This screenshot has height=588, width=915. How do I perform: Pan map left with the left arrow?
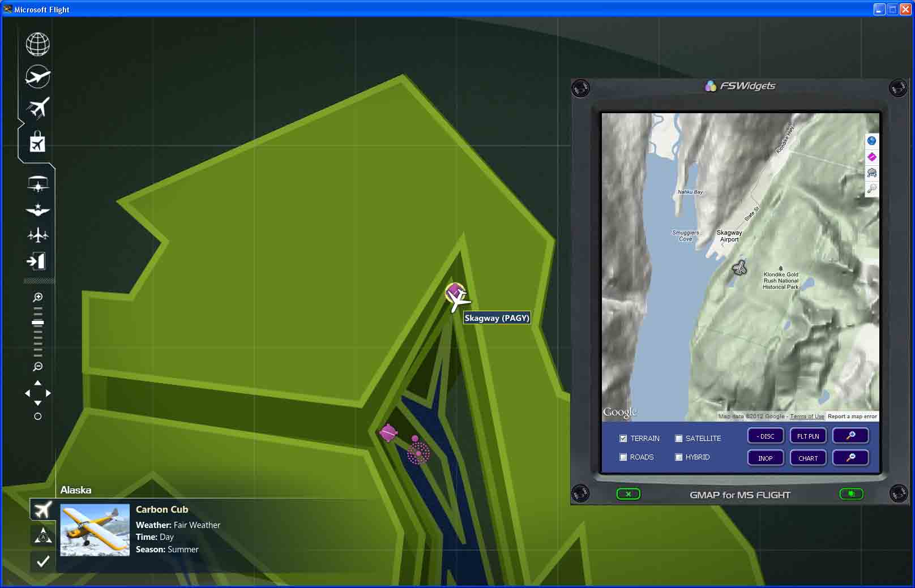tap(28, 393)
